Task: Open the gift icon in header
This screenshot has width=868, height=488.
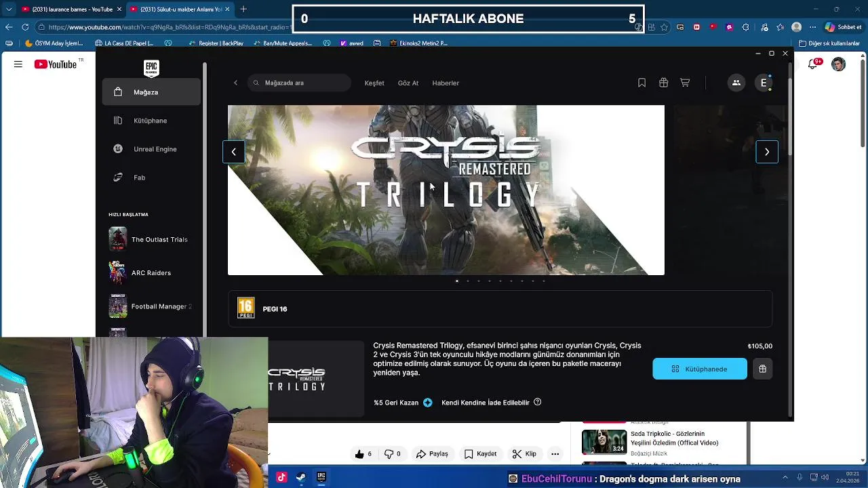Action: (663, 83)
